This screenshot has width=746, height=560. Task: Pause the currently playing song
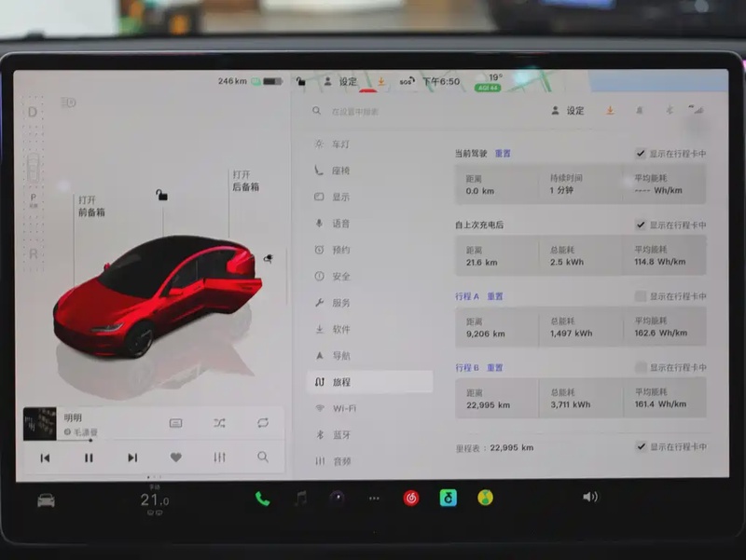coord(89,458)
